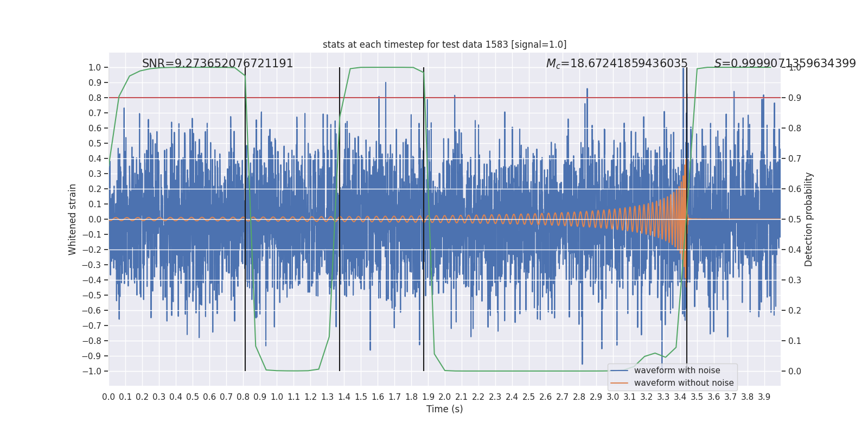Image resolution: width=868 pixels, height=434 pixels.
Task: Click the black vertical marker near 3.45 s
Action: point(687,219)
